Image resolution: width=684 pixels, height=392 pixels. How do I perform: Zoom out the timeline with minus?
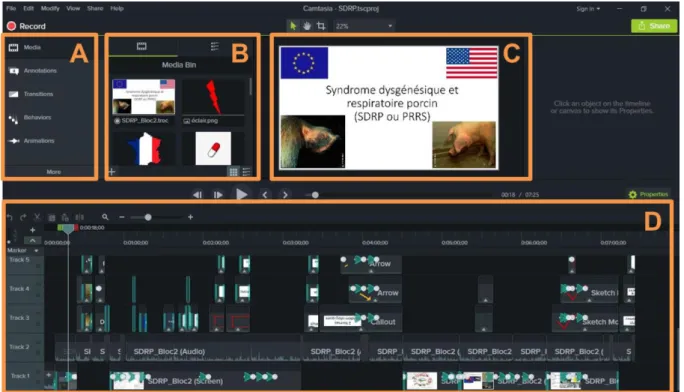click(x=122, y=217)
